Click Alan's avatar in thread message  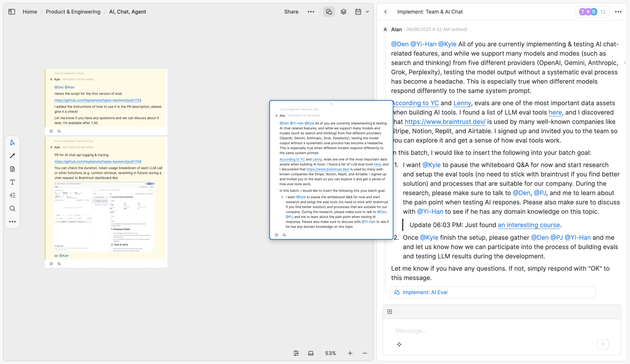point(385,29)
